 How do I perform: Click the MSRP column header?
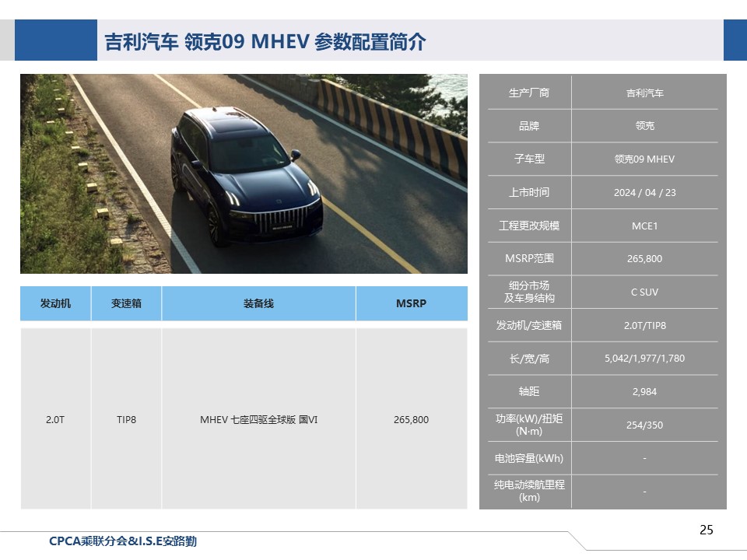pos(412,303)
